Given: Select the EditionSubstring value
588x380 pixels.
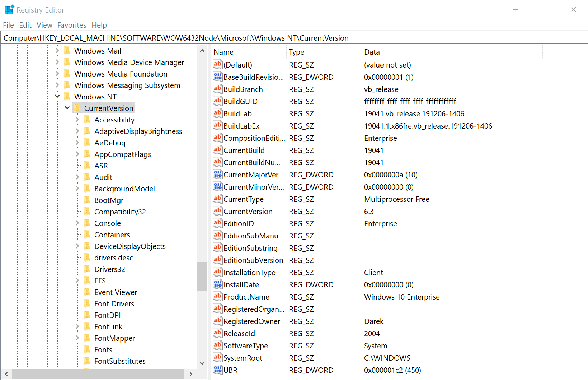Looking at the screenshot, I should pyautogui.click(x=250, y=248).
